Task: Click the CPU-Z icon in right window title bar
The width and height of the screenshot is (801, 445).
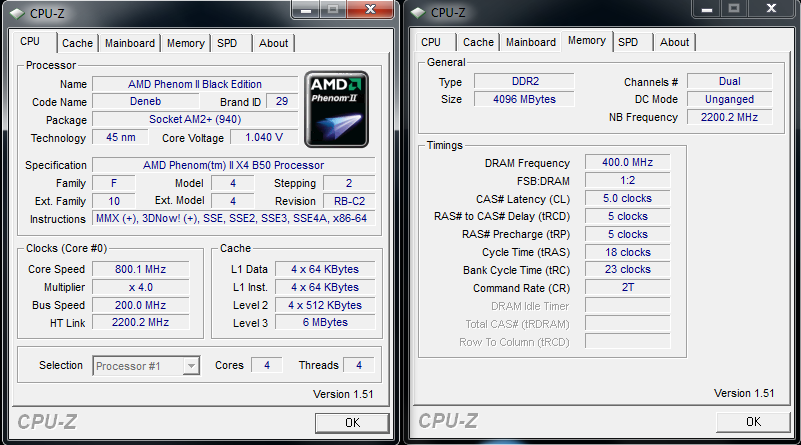Action: coord(418,13)
